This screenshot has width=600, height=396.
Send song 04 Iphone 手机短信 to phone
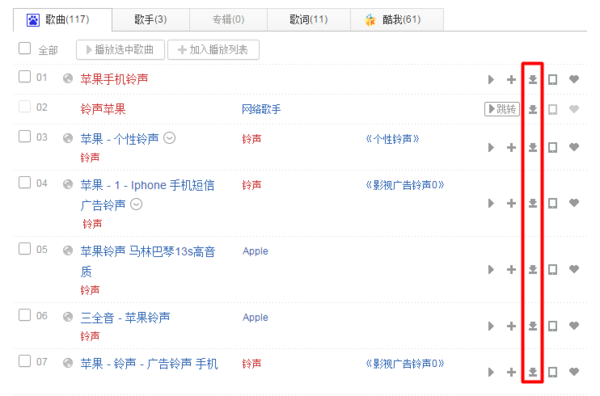coord(553,204)
